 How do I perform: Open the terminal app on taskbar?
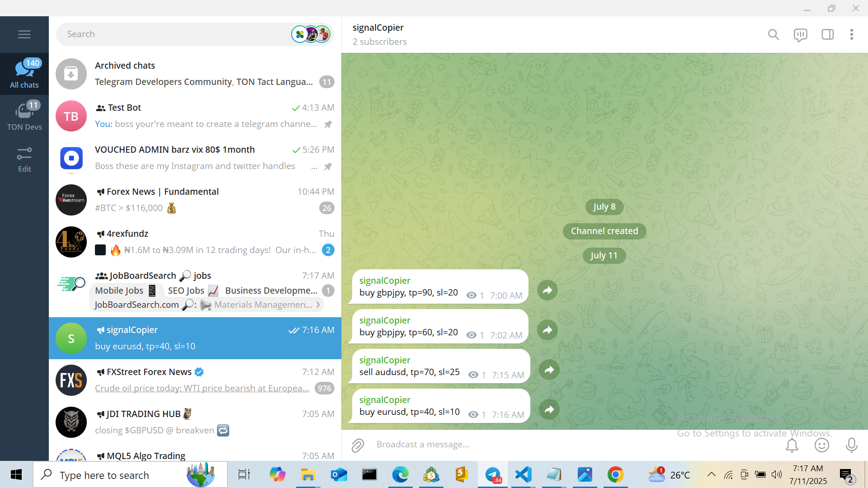(x=369, y=475)
